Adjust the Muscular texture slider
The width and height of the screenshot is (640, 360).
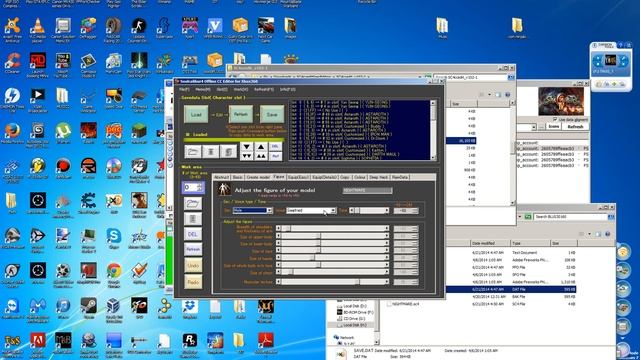(333, 282)
